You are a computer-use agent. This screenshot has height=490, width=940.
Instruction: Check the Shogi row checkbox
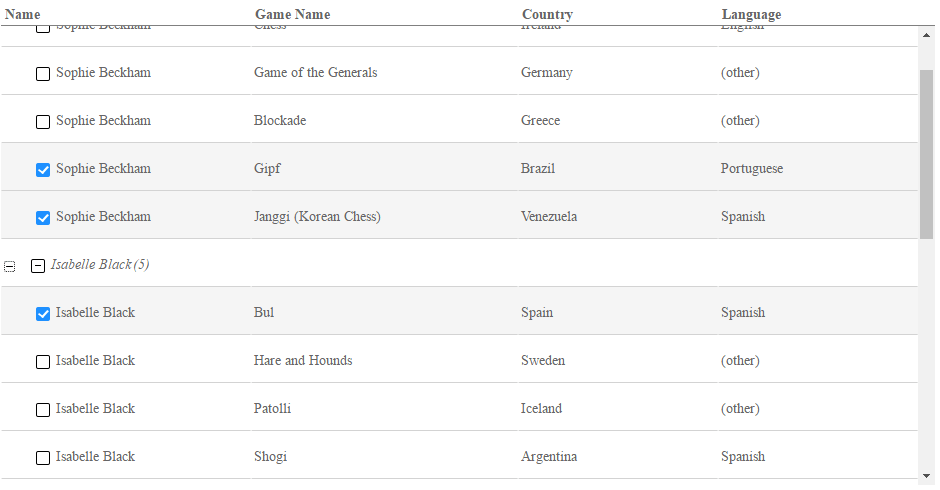point(43,458)
